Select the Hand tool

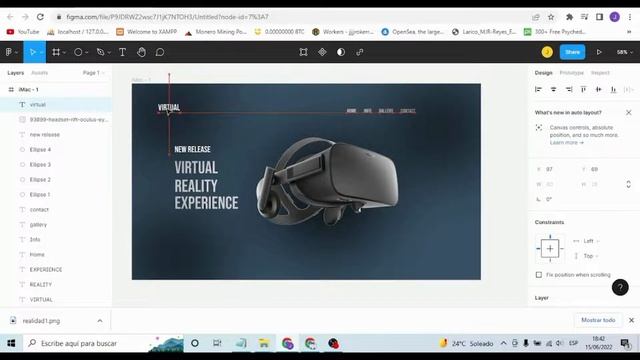pyautogui.click(x=141, y=52)
